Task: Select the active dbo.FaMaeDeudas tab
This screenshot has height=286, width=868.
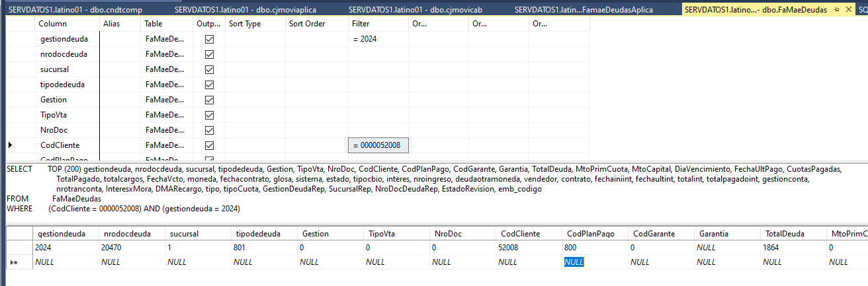Action: [756, 10]
